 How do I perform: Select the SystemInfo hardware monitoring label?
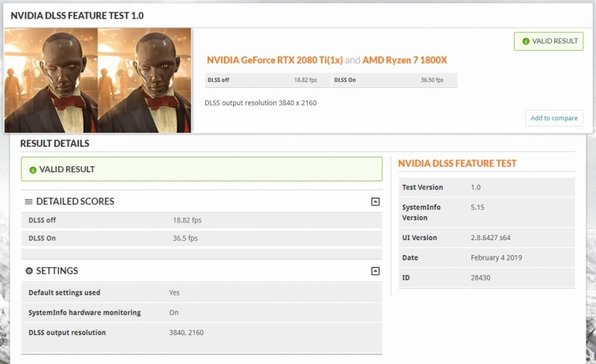[84, 313]
